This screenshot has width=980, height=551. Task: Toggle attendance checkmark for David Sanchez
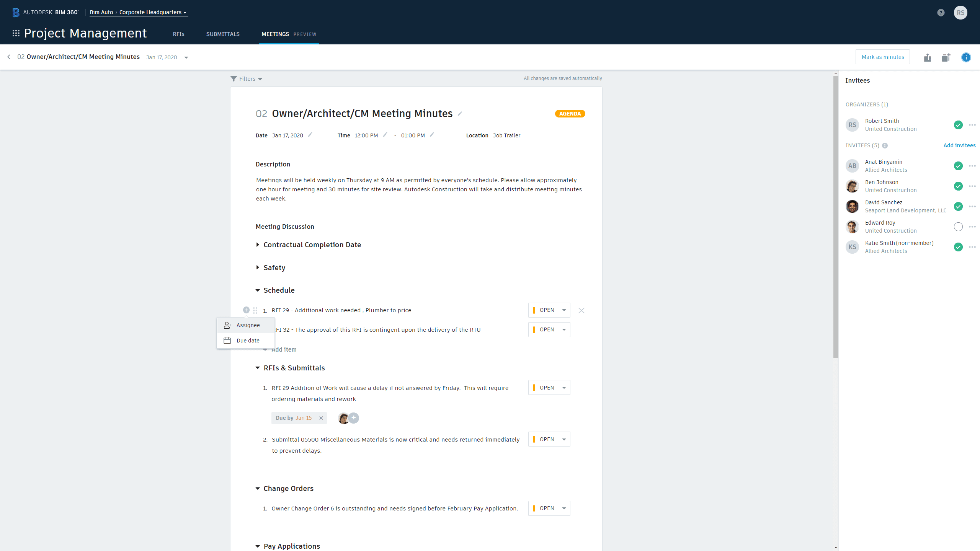point(957,207)
